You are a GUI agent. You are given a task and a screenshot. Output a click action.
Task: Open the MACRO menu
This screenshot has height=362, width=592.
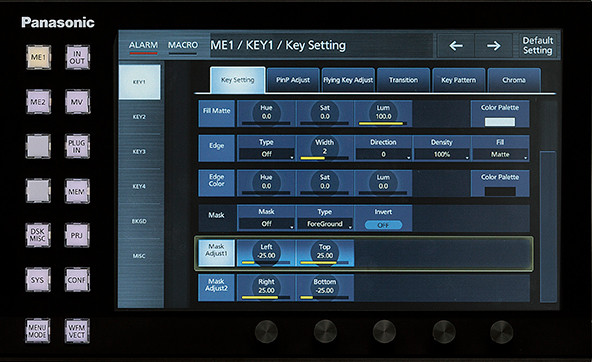183,46
